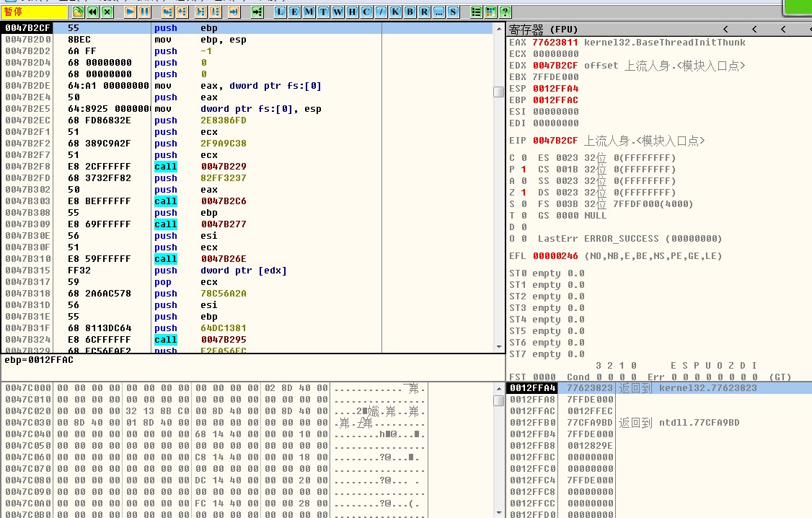
Task: Open the Help question mark icon
Action: click(x=506, y=12)
